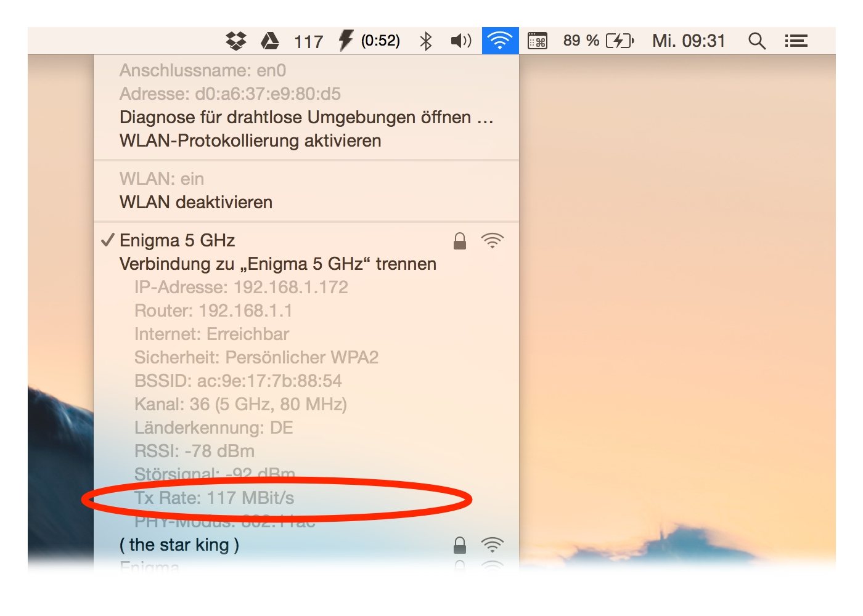Disconnect via Verbindung zu Enigma 5 GHz trennen
The height and width of the screenshot is (616, 863).
pyautogui.click(x=278, y=264)
